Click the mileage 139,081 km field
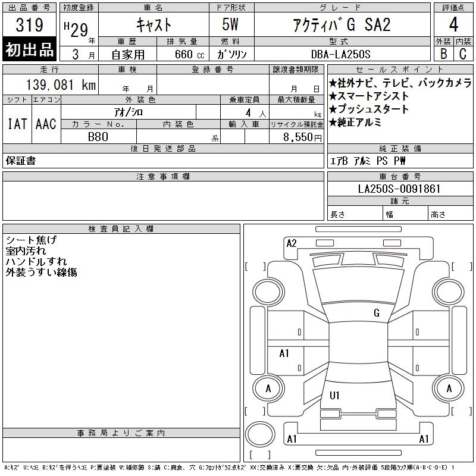 coord(51,84)
